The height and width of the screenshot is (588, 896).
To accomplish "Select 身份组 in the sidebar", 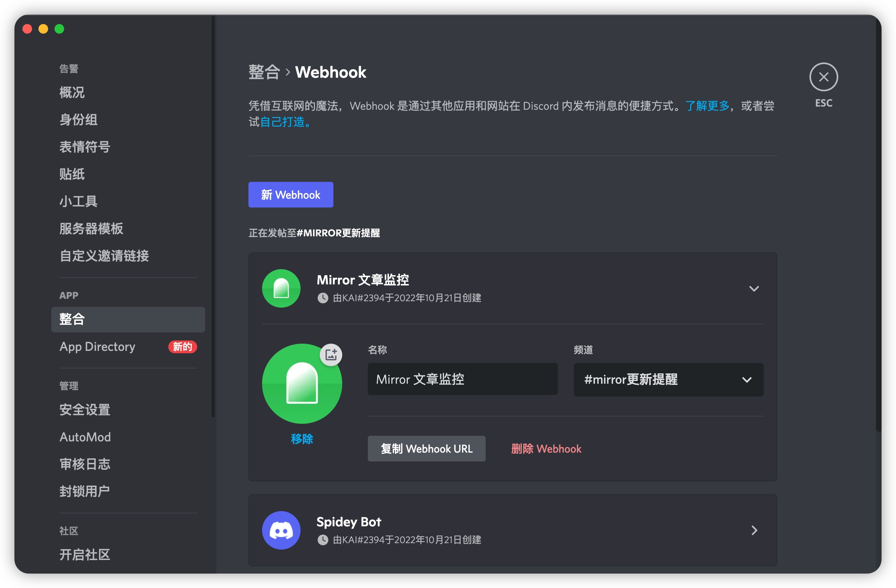I will (x=79, y=119).
